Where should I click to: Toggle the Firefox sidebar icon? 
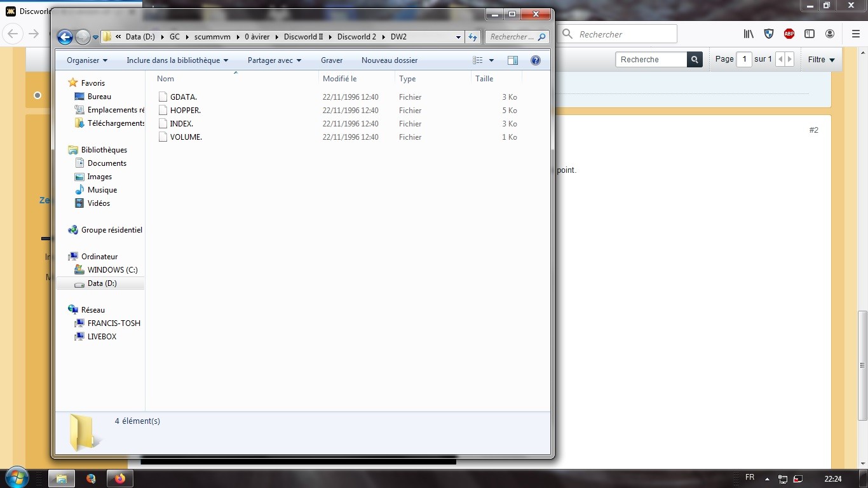(x=810, y=34)
